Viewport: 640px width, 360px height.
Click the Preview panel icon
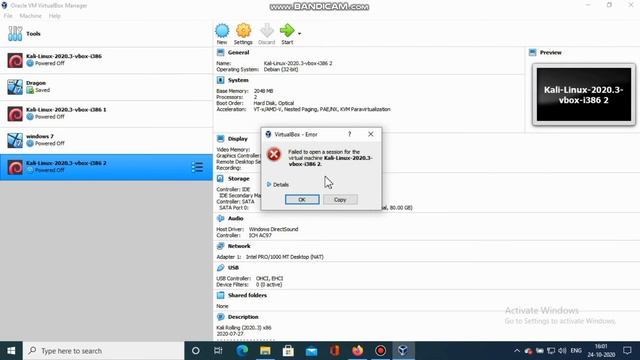(x=533, y=53)
